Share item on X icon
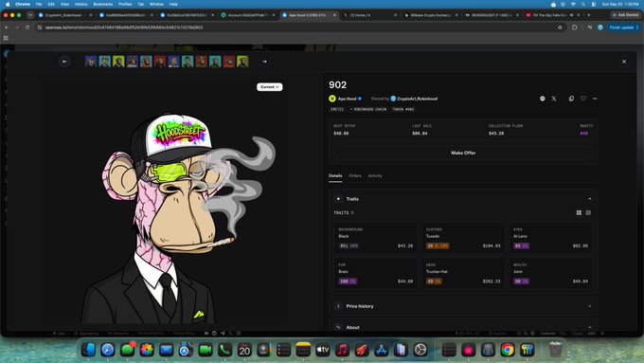This screenshot has height=363, width=644. click(554, 99)
